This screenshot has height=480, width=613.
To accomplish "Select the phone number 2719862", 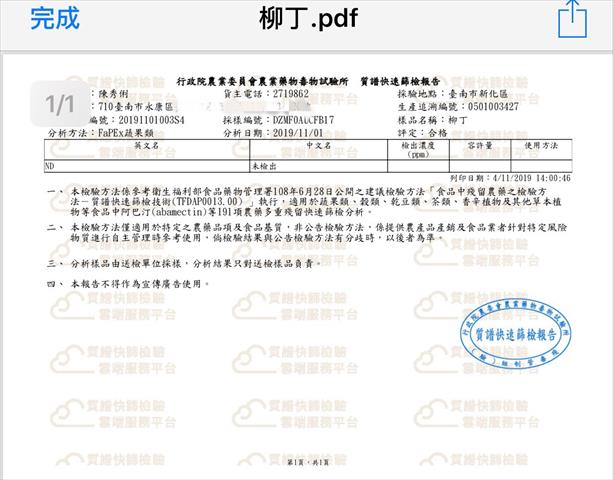I will 290,94.
